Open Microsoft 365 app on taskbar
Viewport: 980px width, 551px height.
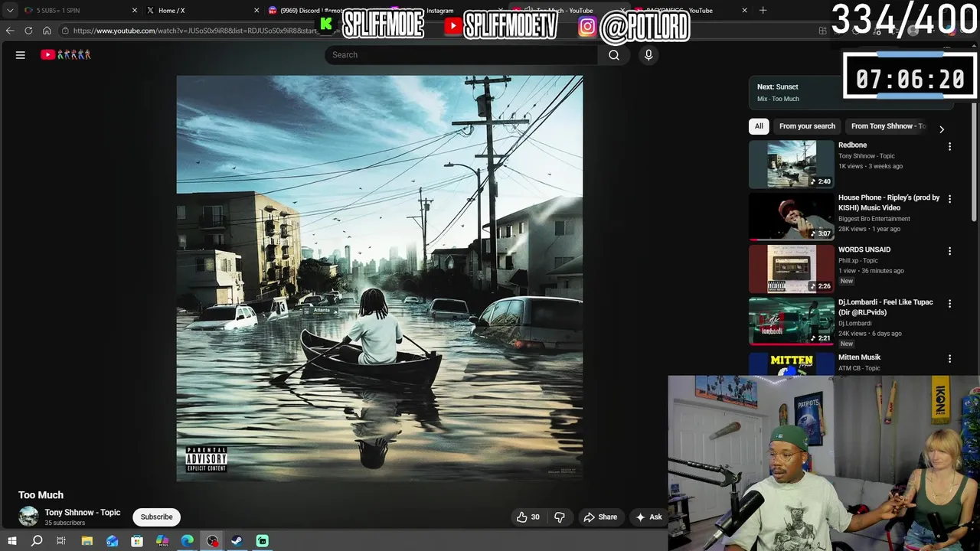coord(162,541)
